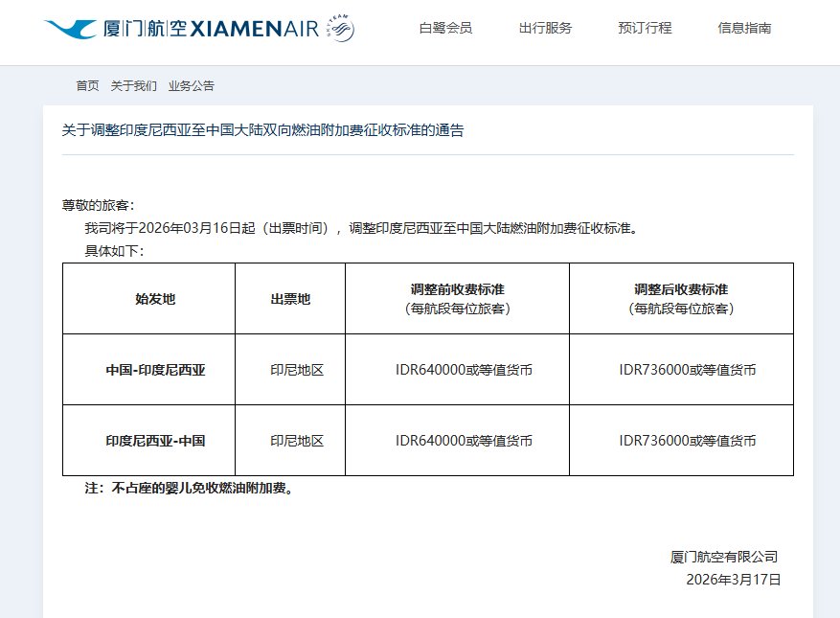
Task: Open the 关于我们 breadcrumb link
Action: (133, 86)
